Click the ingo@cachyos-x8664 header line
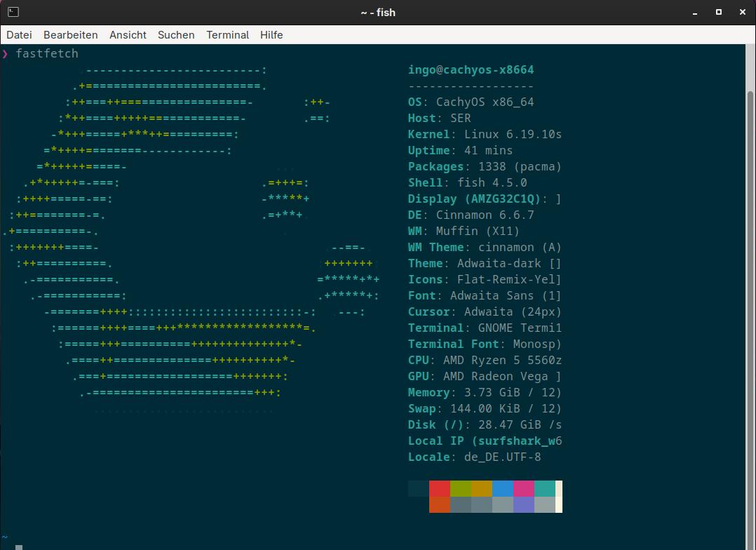756x550 pixels. pos(471,69)
